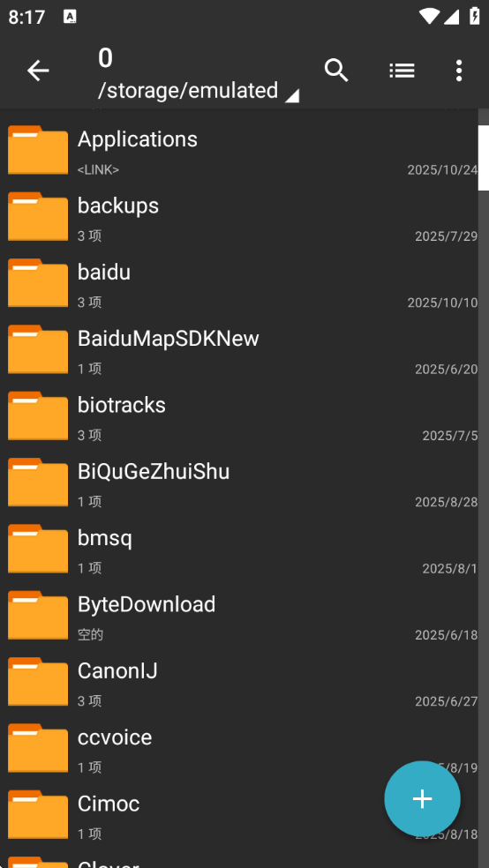The height and width of the screenshot is (868, 489).
Task: Click the vertical scrollbar thumb
Action: coord(484,158)
